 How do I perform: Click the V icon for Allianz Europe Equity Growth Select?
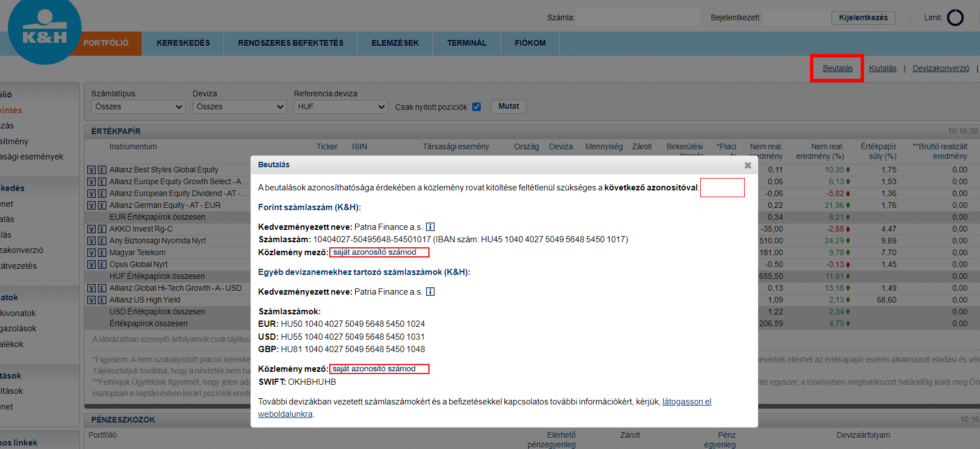[91, 181]
